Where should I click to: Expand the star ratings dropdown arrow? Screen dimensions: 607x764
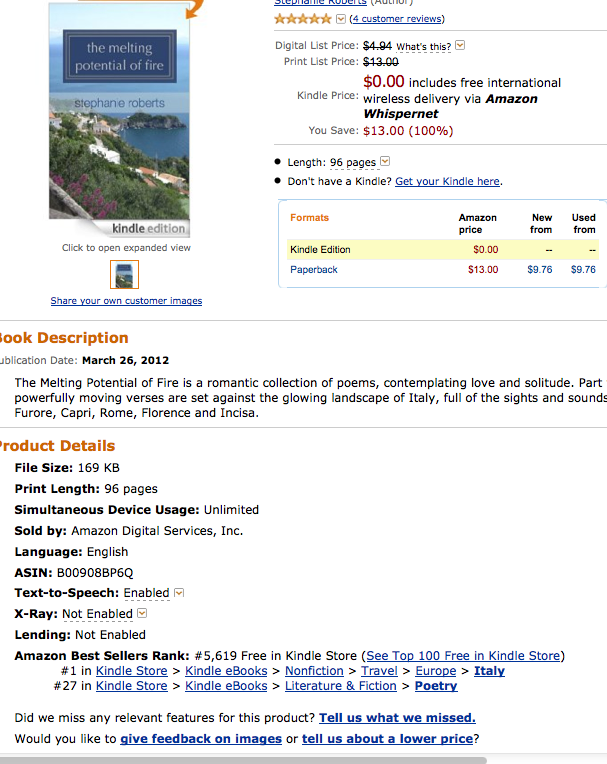[x=341, y=19]
